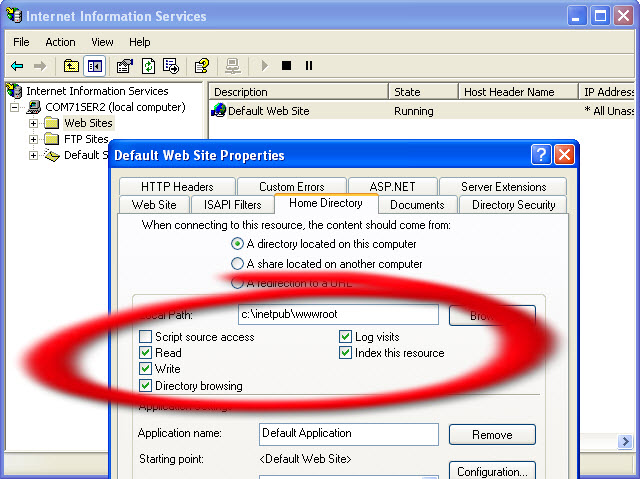Viewport: 640px width, 479px height.
Task: Expand the FTP Sites tree node
Action: [x=33, y=139]
